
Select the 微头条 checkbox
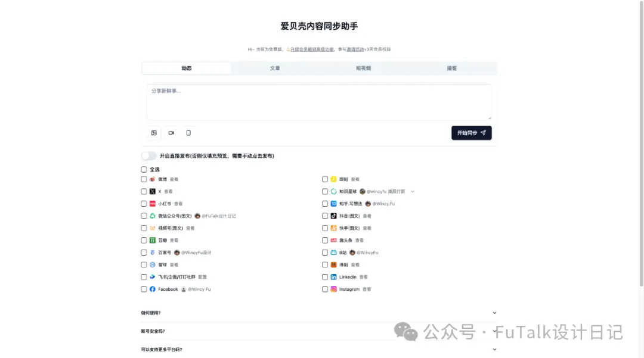325,240
